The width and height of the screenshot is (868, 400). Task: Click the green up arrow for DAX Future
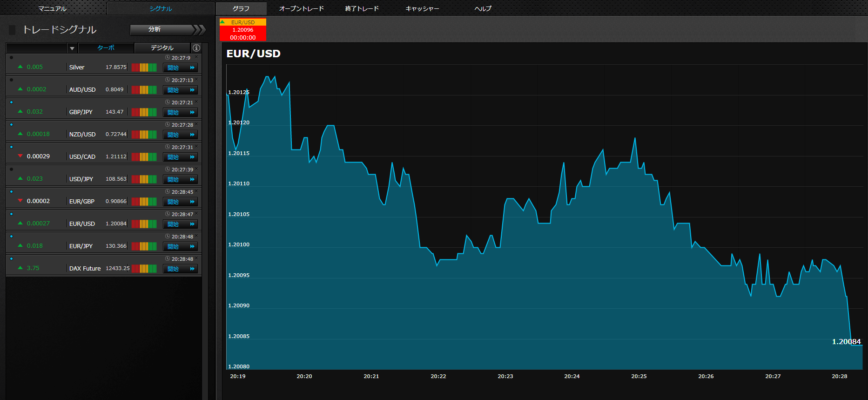[x=20, y=268]
